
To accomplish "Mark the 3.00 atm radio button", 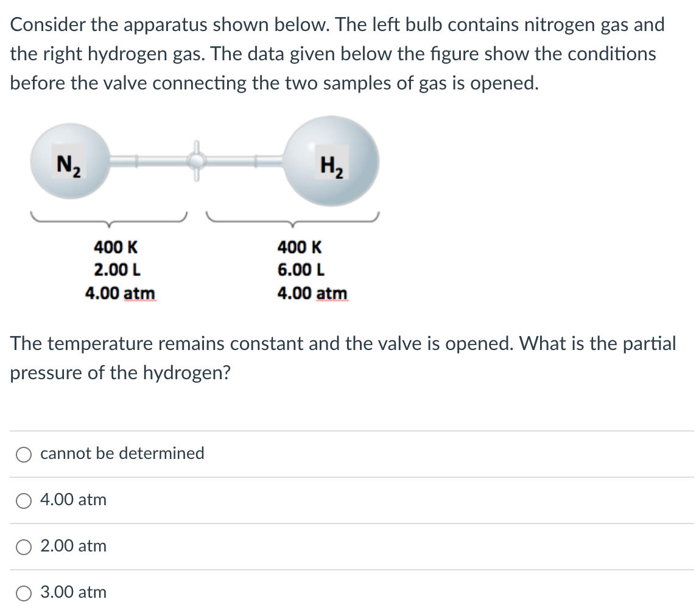I will tap(24, 593).
